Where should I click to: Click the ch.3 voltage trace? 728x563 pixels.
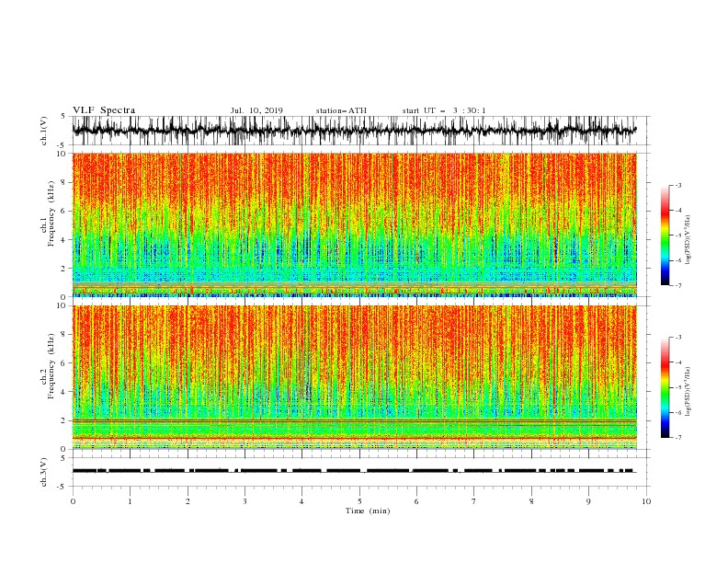click(x=354, y=471)
